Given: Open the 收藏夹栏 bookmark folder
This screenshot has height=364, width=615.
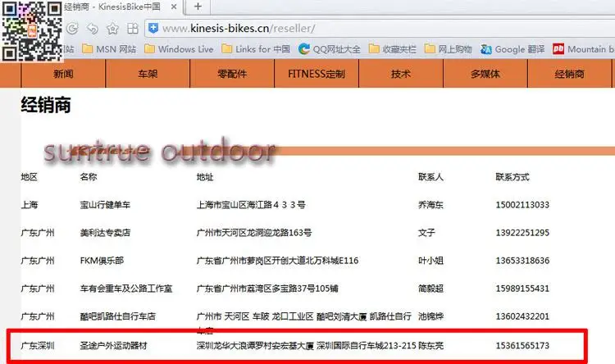Looking at the screenshot, I should pyautogui.click(x=392, y=49).
